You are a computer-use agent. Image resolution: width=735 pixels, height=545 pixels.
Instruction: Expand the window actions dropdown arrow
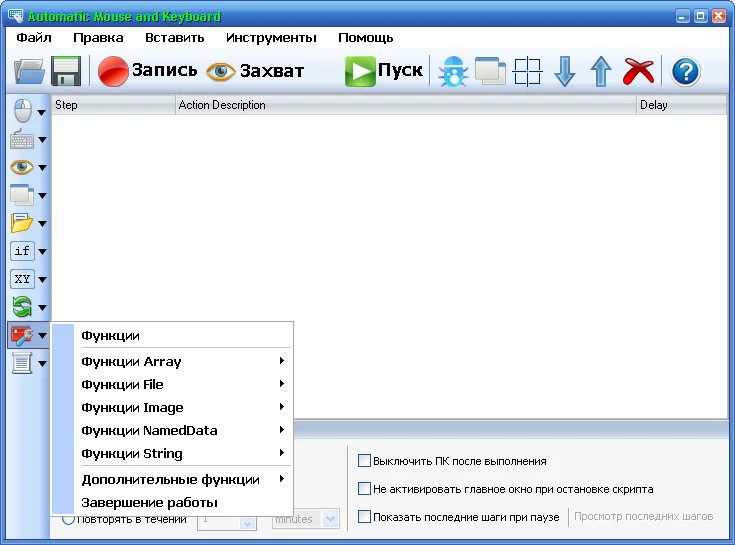point(42,196)
